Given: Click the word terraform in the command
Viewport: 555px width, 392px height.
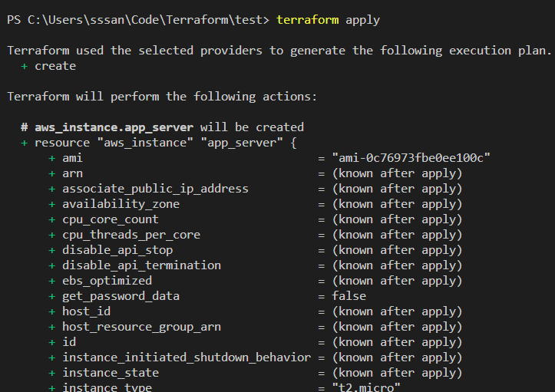Looking at the screenshot, I should coord(308,20).
